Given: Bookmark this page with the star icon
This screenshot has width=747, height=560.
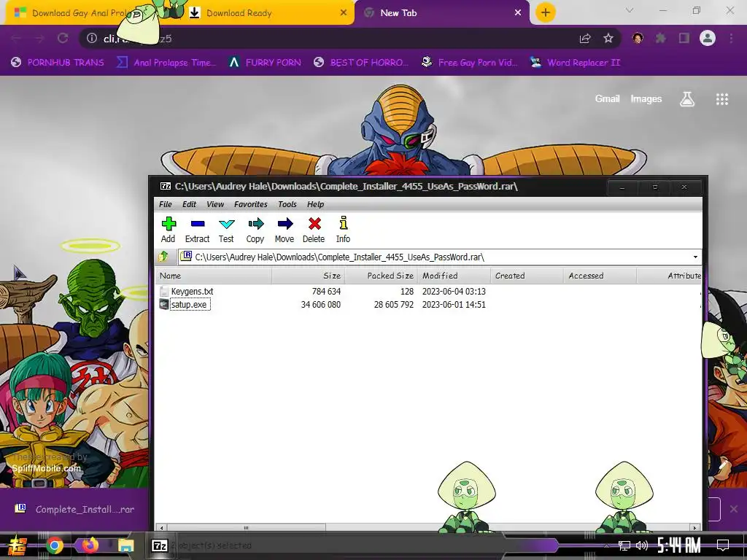Looking at the screenshot, I should pyautogui.click(x=608, y=38).
